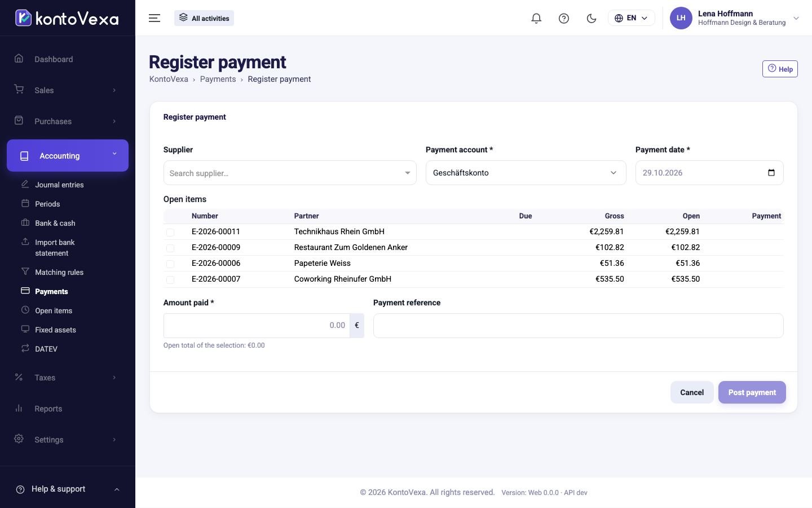This screenshot has width=812, height=508.
Task: Click the Settings gear icon
Action: pyautogui.click(x=19, y=439)
